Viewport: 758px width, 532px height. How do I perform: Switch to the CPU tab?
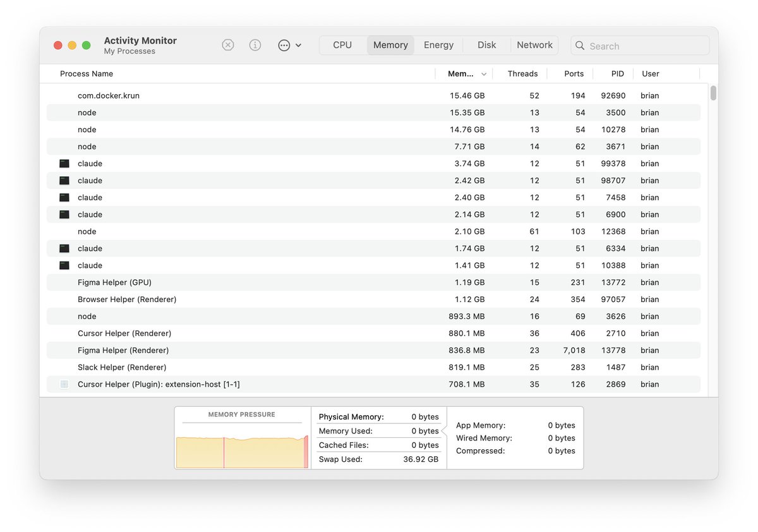point(342,45)
